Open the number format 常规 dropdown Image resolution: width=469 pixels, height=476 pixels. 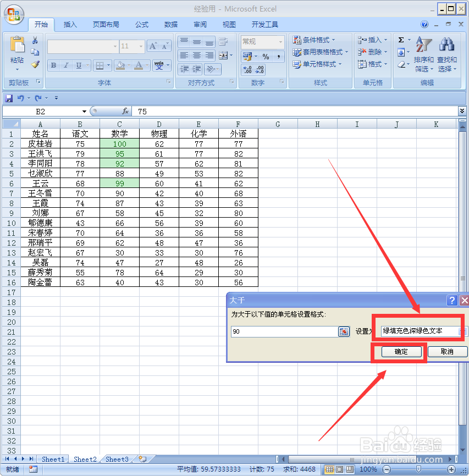[x=280, y=42]
